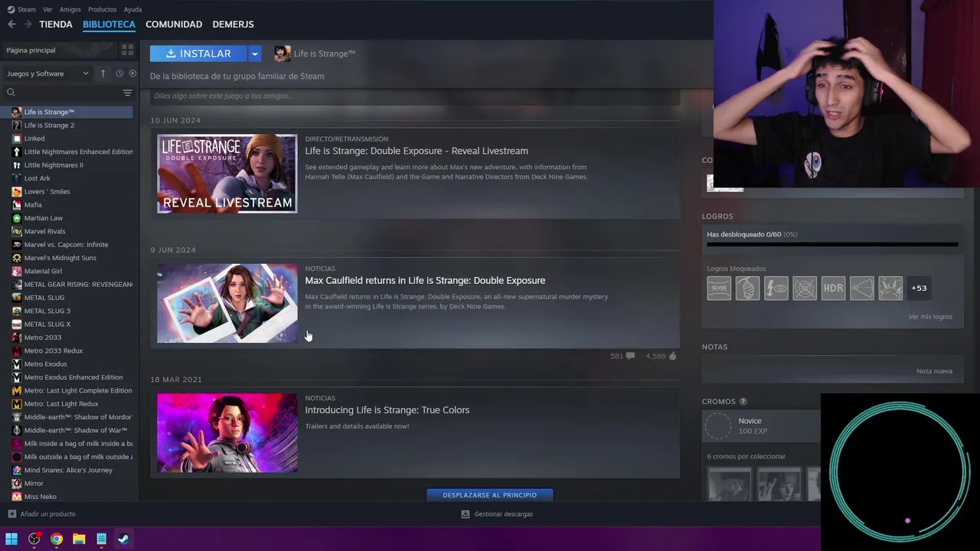Expand the Install button dropdown arrow
Viewport: 980px width, 551px height.
point(255,54)
